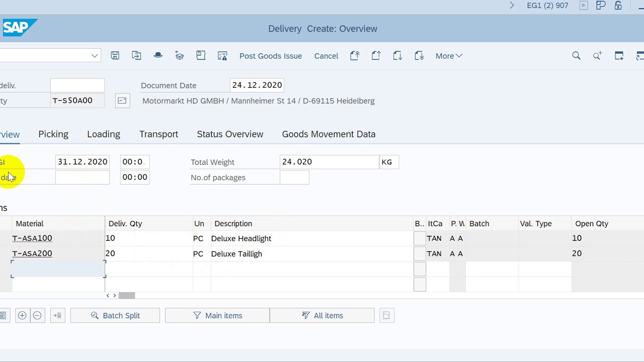The image size is (644, 362).
Task: Click the incompletion log warning icon
Action: click(x=222, y=56)
